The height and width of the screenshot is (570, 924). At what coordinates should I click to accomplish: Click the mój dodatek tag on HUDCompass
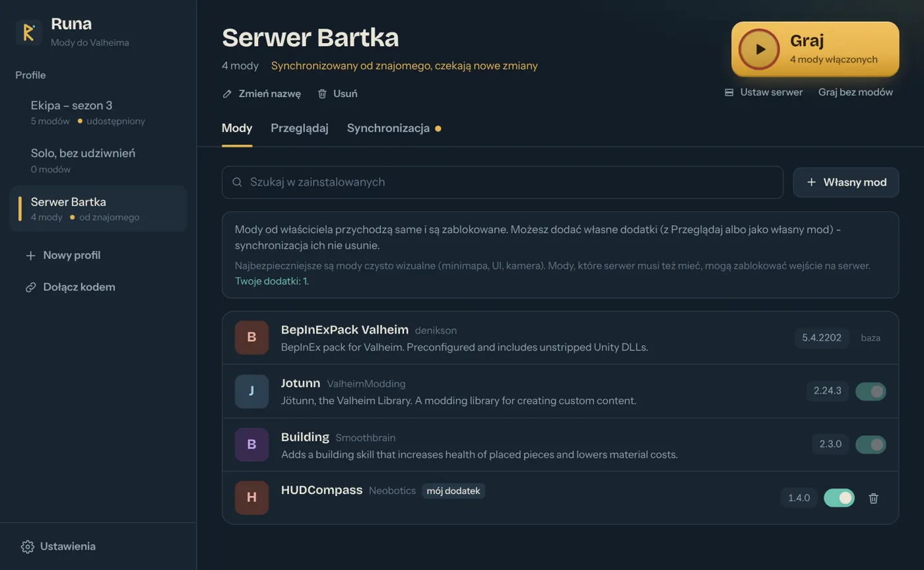[453, 491]
